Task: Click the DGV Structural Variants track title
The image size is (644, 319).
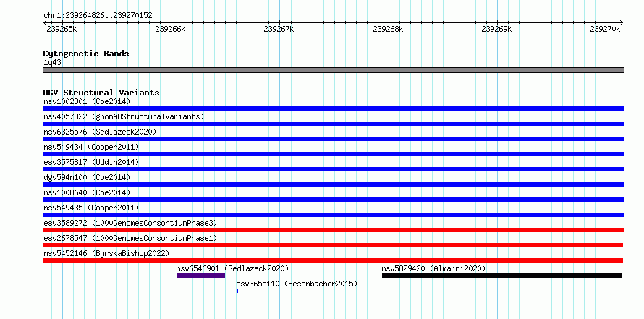Action: coord(101,93)
